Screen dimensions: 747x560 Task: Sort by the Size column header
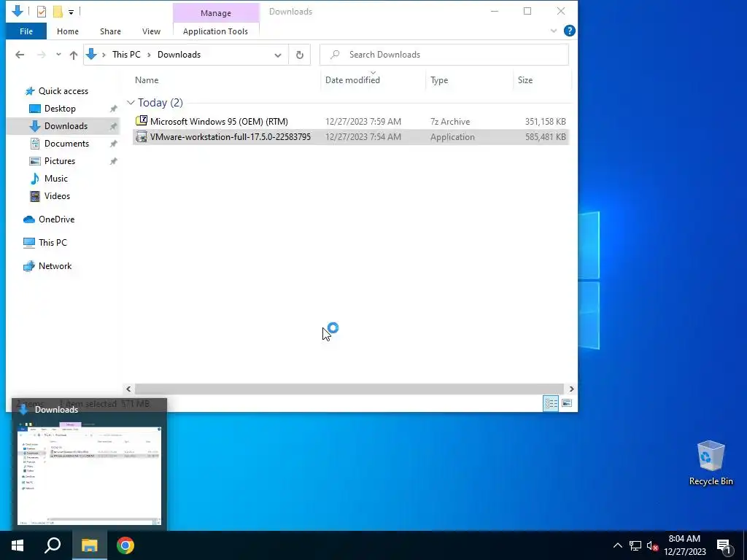(x=525, y=80)
